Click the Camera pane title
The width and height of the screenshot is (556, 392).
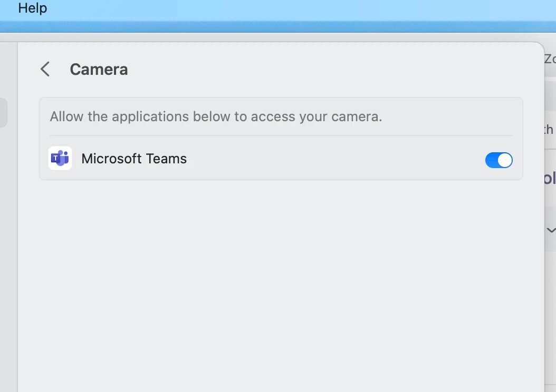[99, 70]
